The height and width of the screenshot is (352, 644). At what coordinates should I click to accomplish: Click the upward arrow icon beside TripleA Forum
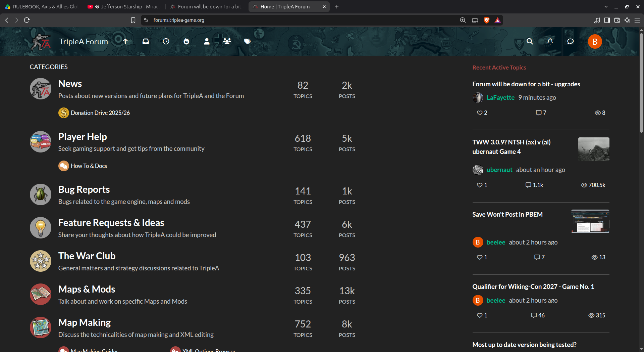pyautogui.click(x=125, y=41)
